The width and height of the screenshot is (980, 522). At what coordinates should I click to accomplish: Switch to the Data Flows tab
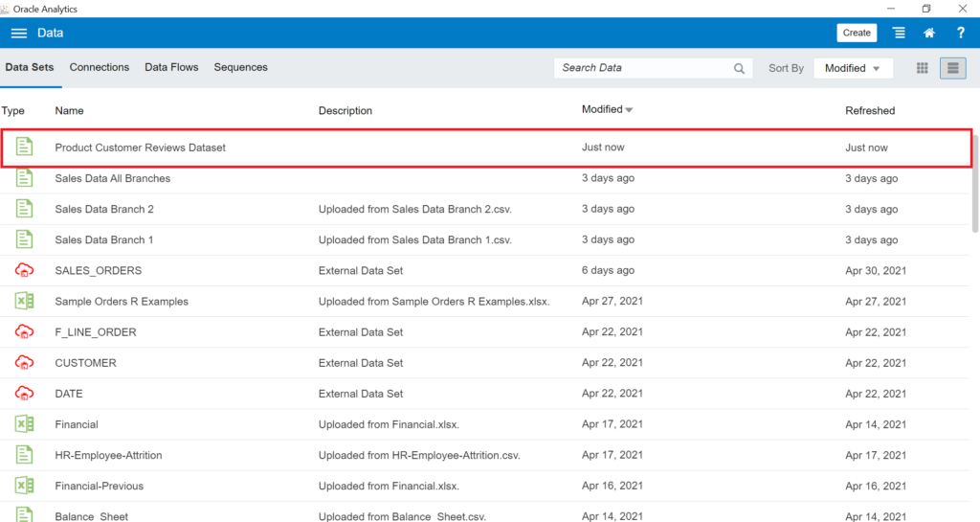pyautogui.click(x=171, y=67)
